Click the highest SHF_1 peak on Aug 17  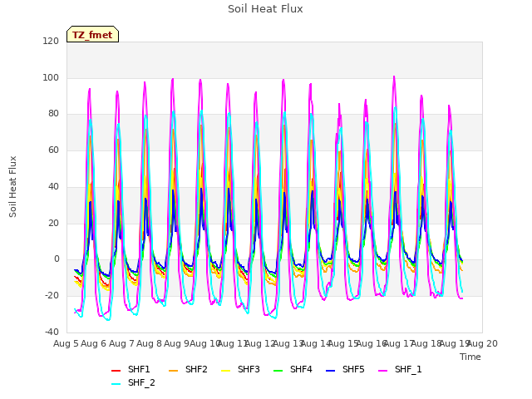tap(394, 76)
